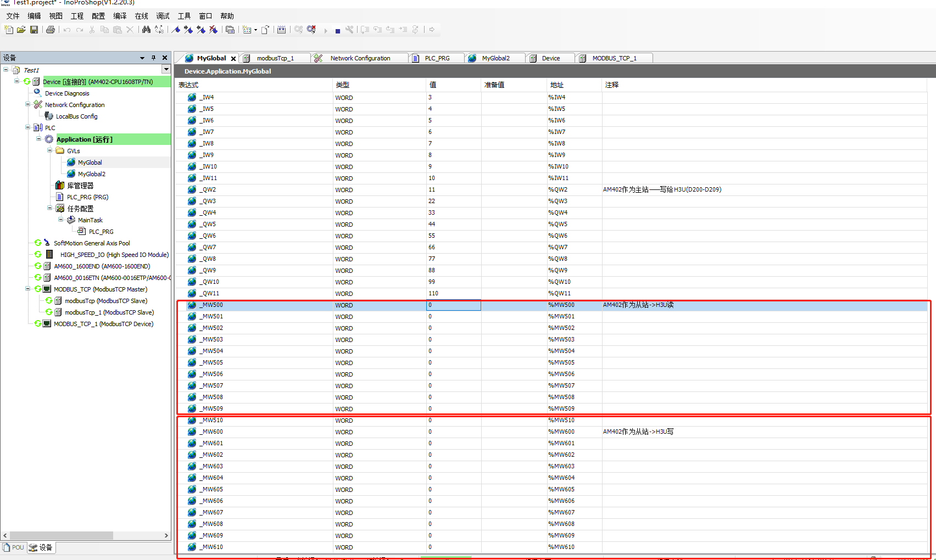Click the Delete X icon in toolbar
936x560 pixels.
coord(130,30)
